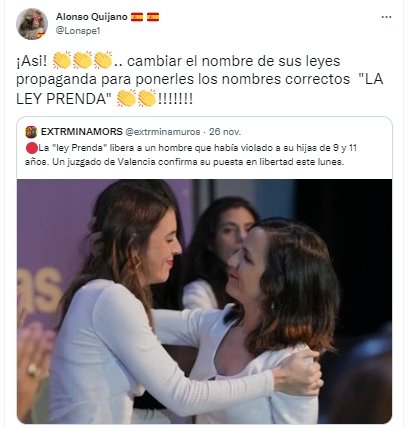Open the @extrminamuros handle
The image size is (415, 428).
click(163, 132)
